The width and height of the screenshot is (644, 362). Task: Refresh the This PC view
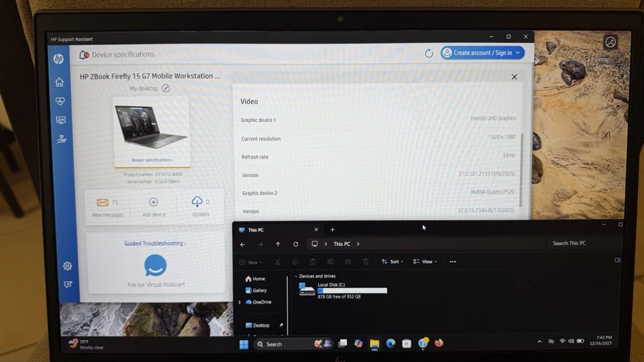coord(296,244)
